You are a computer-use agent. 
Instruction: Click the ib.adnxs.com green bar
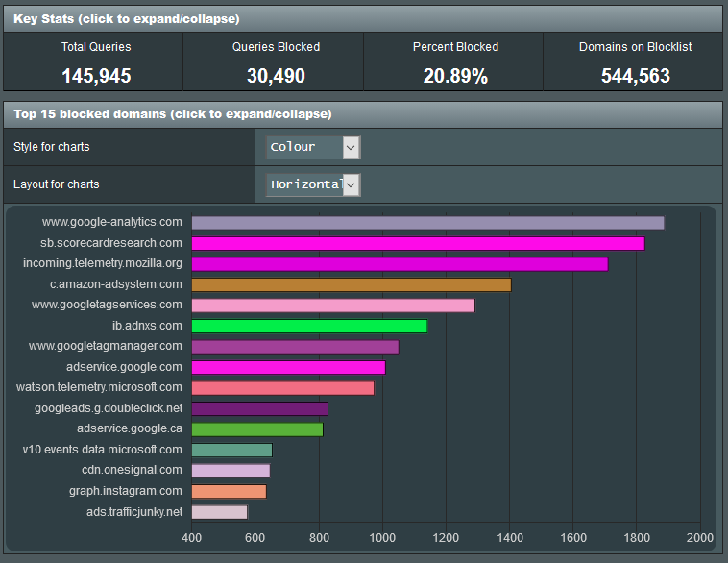tap(309, 326)
